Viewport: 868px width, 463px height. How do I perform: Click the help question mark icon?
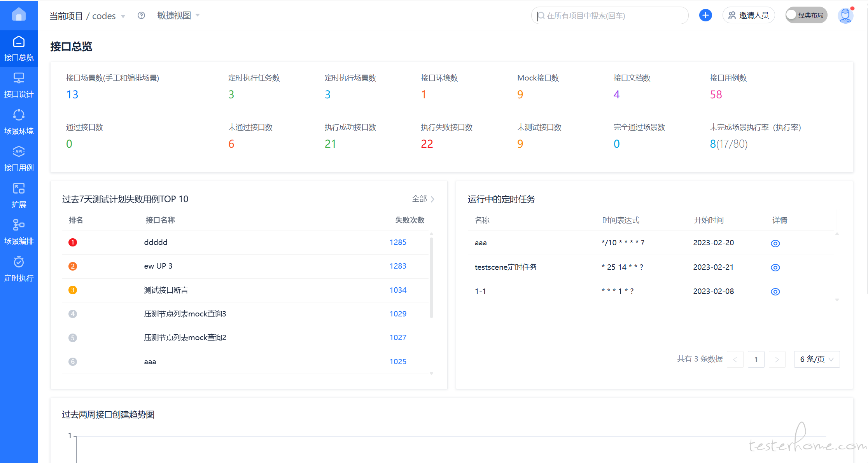141,16
